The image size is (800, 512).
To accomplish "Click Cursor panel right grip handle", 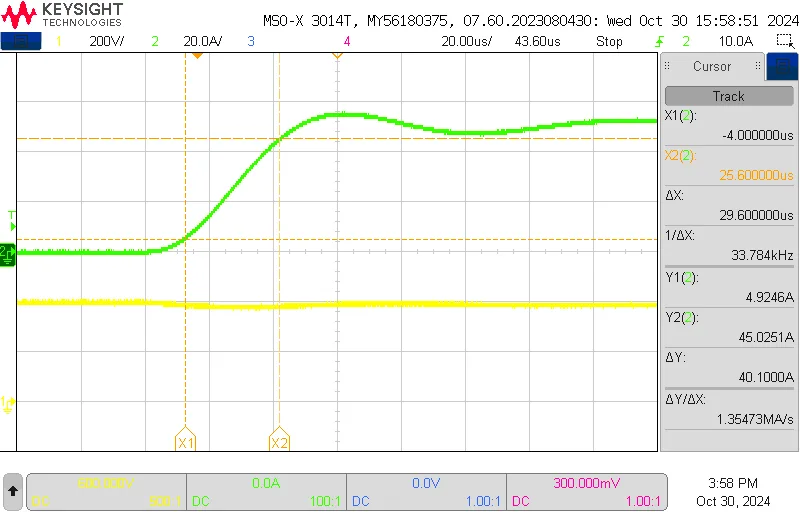I will (x=758, y=66).
